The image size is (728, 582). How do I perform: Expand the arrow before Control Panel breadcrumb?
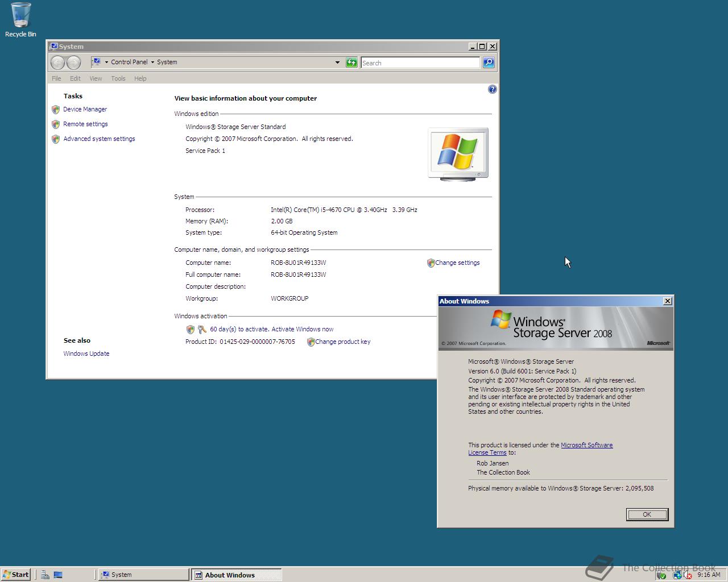(106, 63)
